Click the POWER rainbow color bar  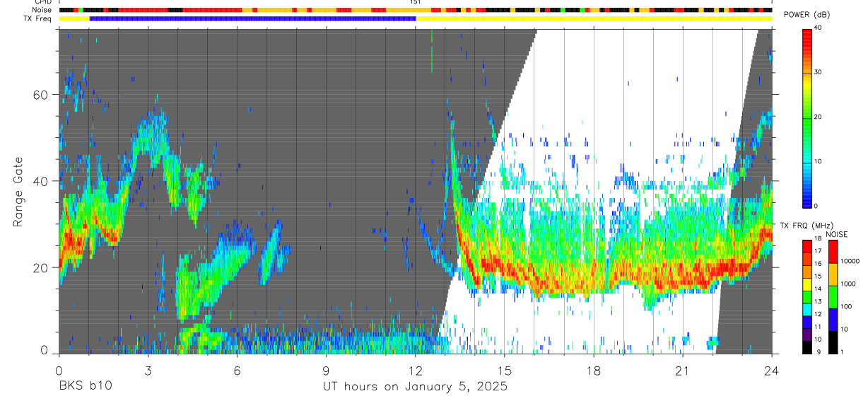[807, 117]
